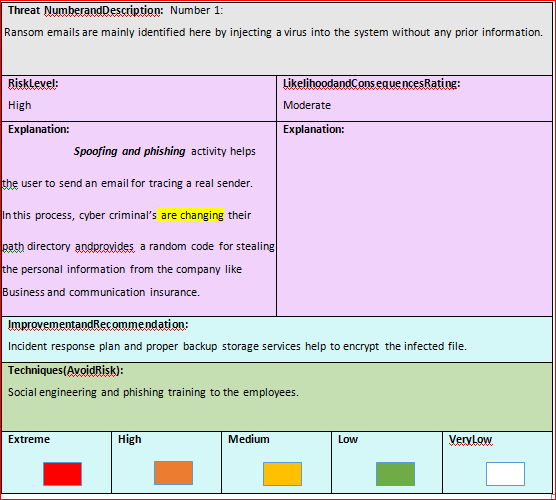The height and width of the screenshot is (500, 556).
Task: Click the 'Number 1:' text
Action: pos(196,10)
